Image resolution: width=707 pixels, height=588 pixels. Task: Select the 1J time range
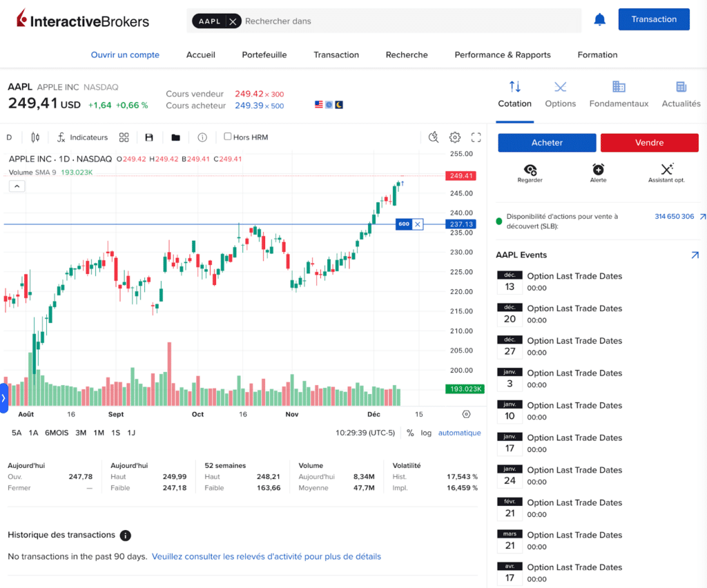click(131, 433)
